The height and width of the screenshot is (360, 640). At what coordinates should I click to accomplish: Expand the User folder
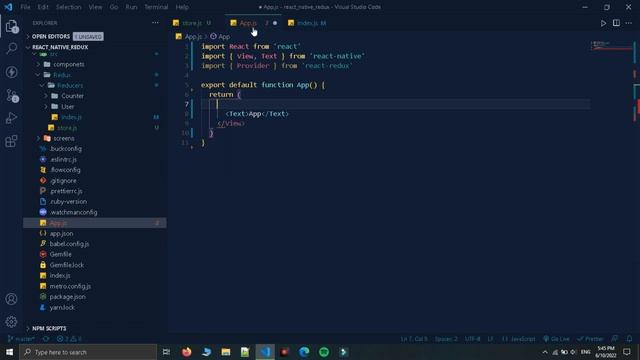point(67,107)
